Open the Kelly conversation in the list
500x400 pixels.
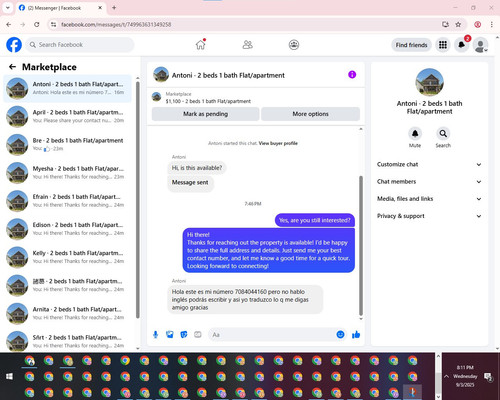(x=67, y=257)
